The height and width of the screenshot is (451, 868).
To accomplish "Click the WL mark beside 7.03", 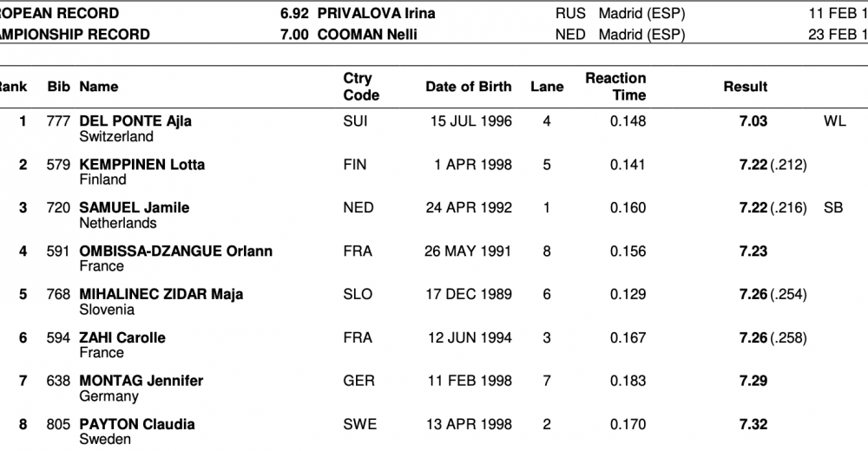I will coord(834,121).
